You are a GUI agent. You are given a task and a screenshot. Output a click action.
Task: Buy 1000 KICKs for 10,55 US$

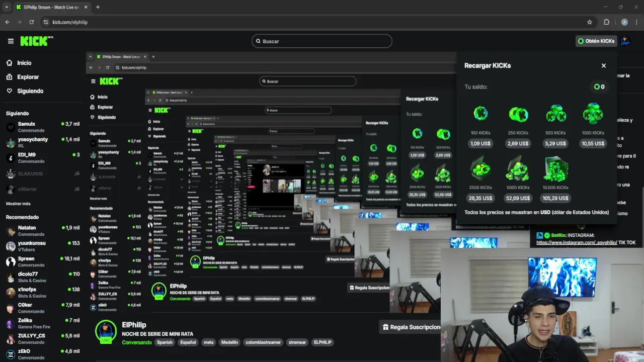coord(593,143)
